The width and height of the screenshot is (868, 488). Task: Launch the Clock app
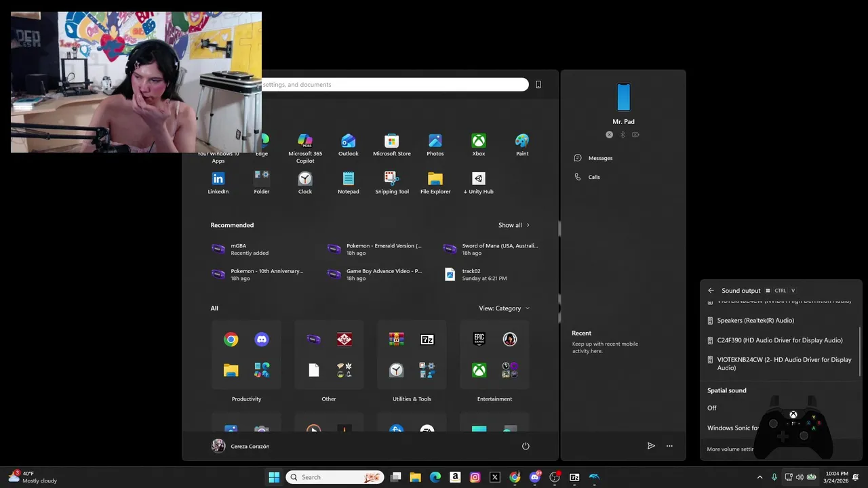pyautogui.click(x=305, y=183)
